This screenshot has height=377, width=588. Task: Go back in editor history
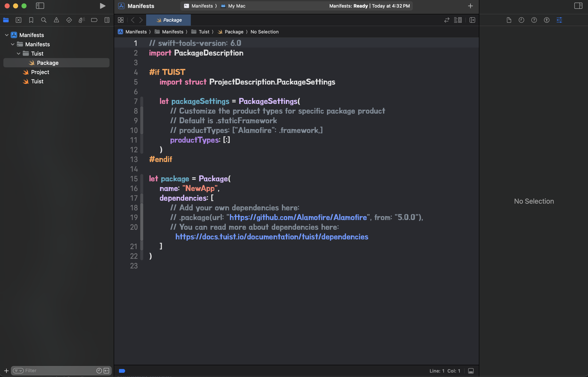click(x=132, y=20)
